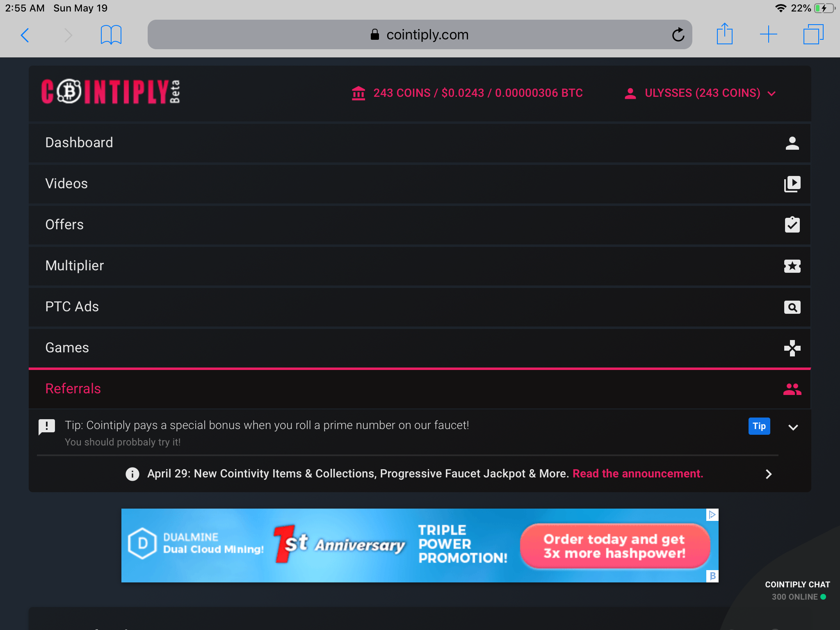Screen dimensions: 840x630
Task: Click the announcement right chevron arrow
Action: [769, 474]
